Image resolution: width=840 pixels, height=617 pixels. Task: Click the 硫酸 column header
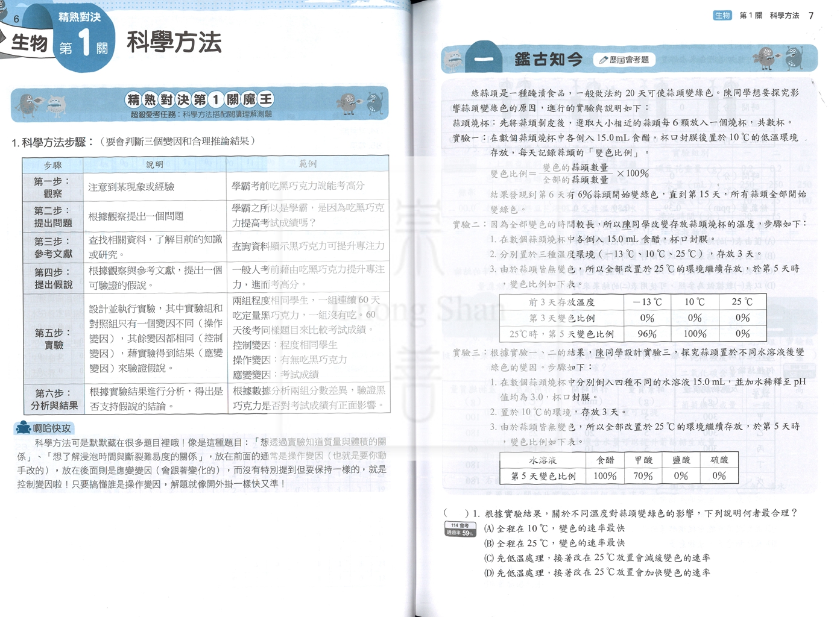click(x=719, y=460)
